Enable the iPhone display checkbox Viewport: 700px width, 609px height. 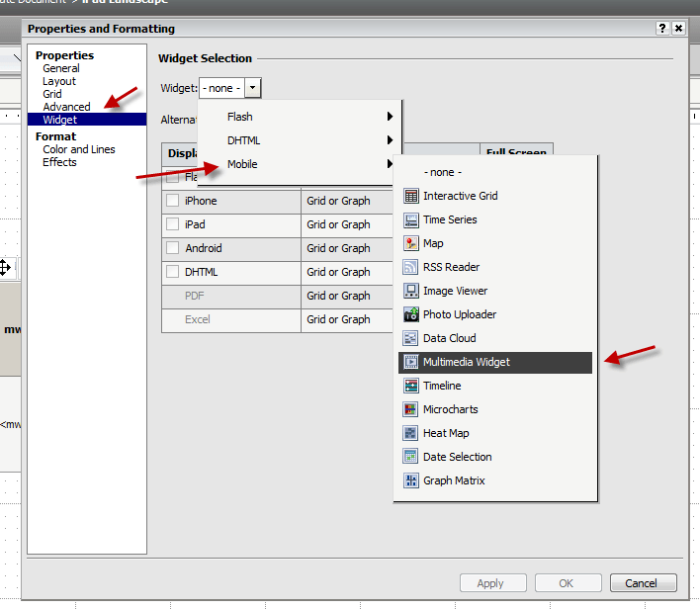173,201
